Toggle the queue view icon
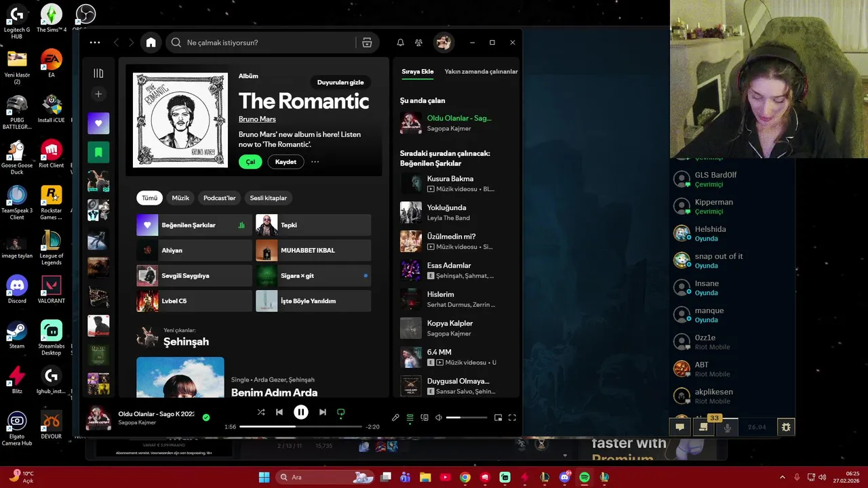This screenshot has height=488, width=868. click(410, 418)
